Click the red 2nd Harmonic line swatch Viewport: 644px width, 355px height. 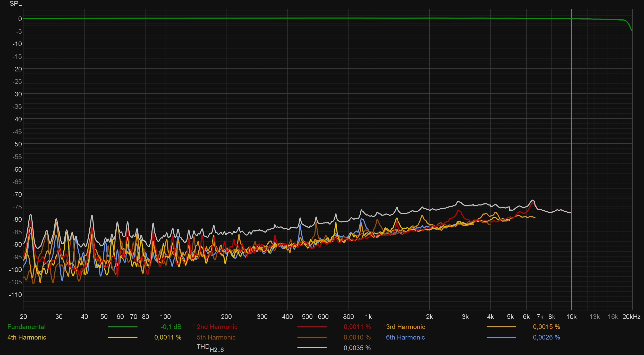(x=312, y=327)
